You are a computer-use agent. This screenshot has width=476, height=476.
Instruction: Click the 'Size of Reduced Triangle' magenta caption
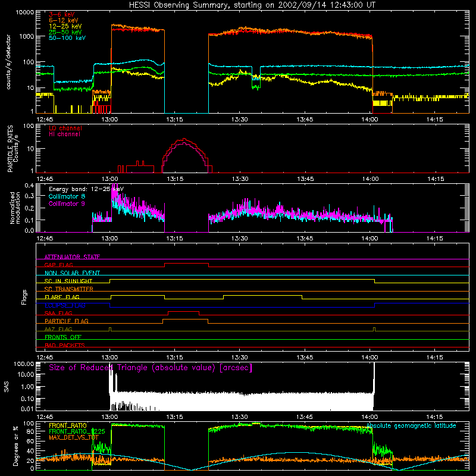[151, 368]
